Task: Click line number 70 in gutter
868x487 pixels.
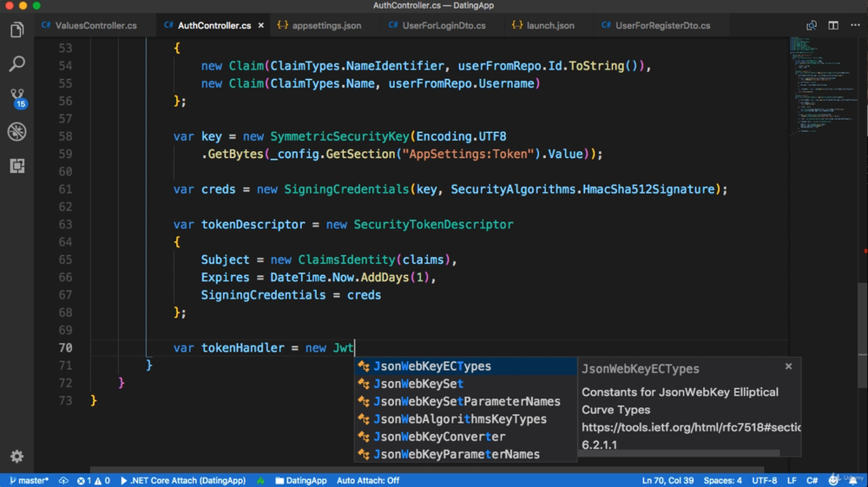Action: coord(65,348)
